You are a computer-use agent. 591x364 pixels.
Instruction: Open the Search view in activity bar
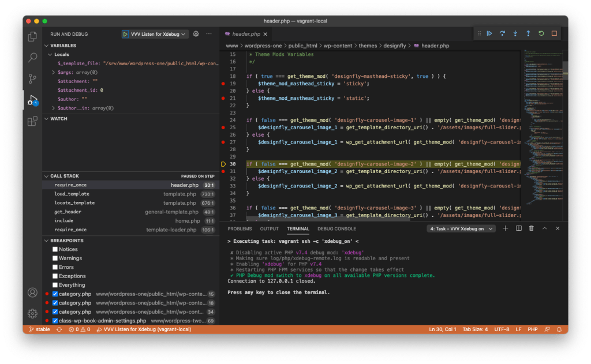32,58
